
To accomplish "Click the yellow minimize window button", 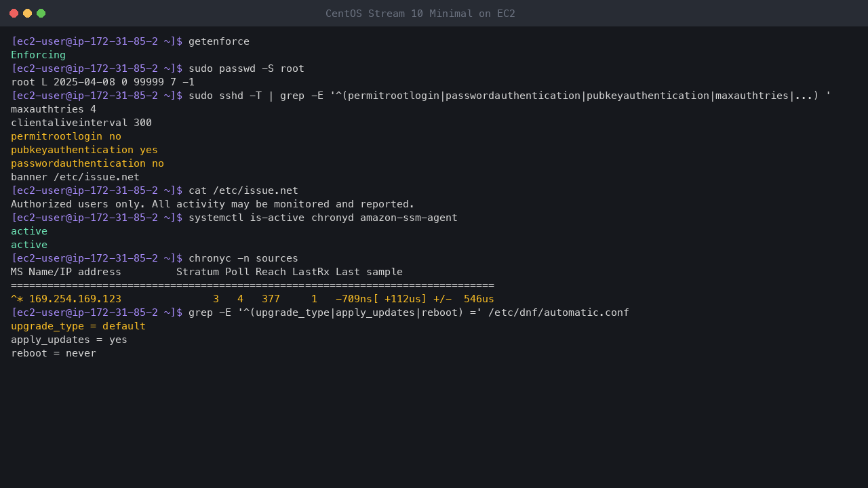I will 27,14.
